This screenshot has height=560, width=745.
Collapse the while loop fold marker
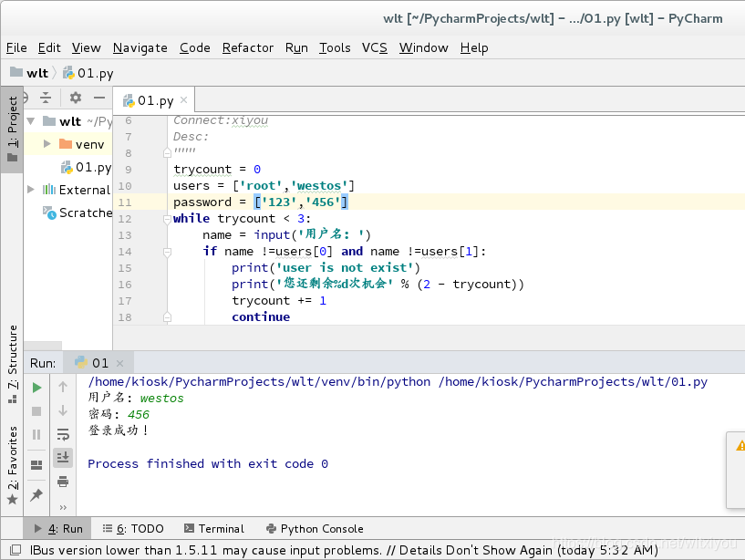[x=167, y=219]
